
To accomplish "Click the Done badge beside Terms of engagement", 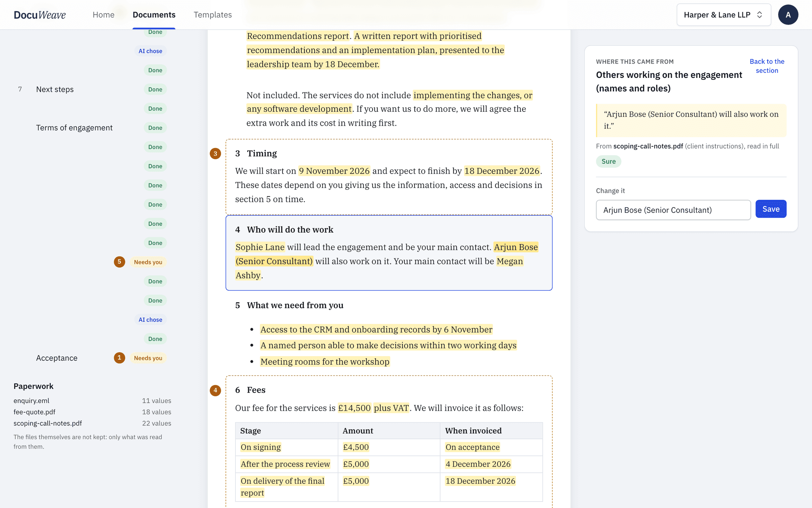I will click(x=155, y=128).
